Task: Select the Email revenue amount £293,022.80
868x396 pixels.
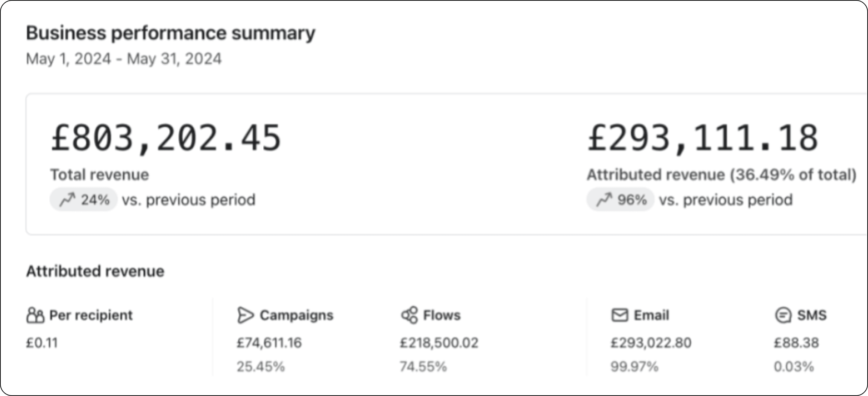Action: (x=651, y=343)
